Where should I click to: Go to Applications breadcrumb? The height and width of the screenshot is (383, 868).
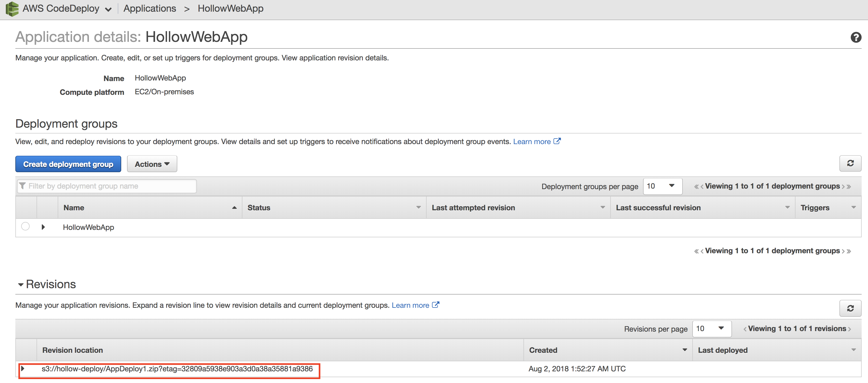(x=150, y=8)
